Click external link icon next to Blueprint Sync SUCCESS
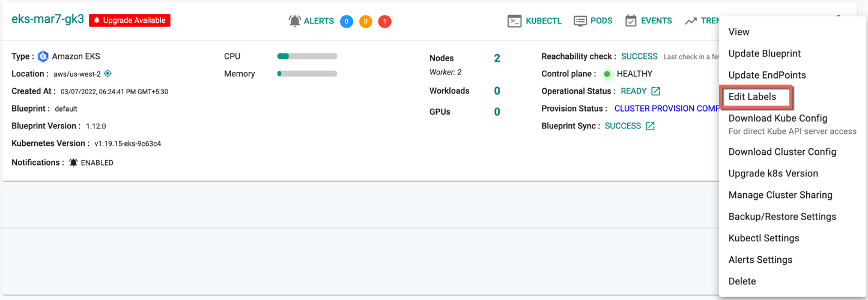 (650, 126)
